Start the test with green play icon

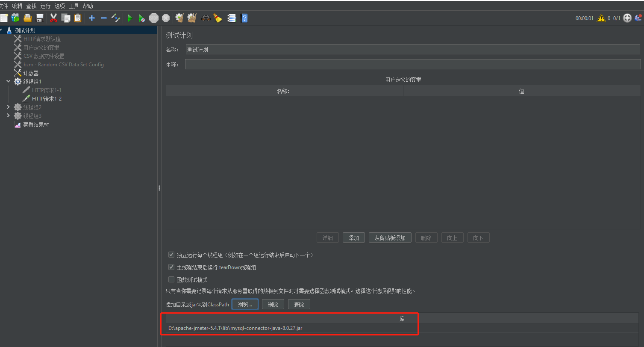(130, 18)
